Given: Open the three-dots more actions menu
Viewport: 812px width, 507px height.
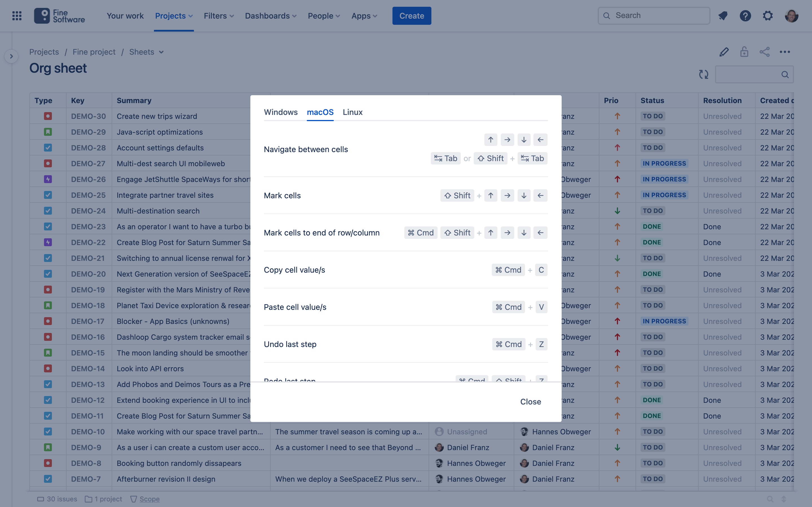Looking at the screenshot, I should (785, 52).
